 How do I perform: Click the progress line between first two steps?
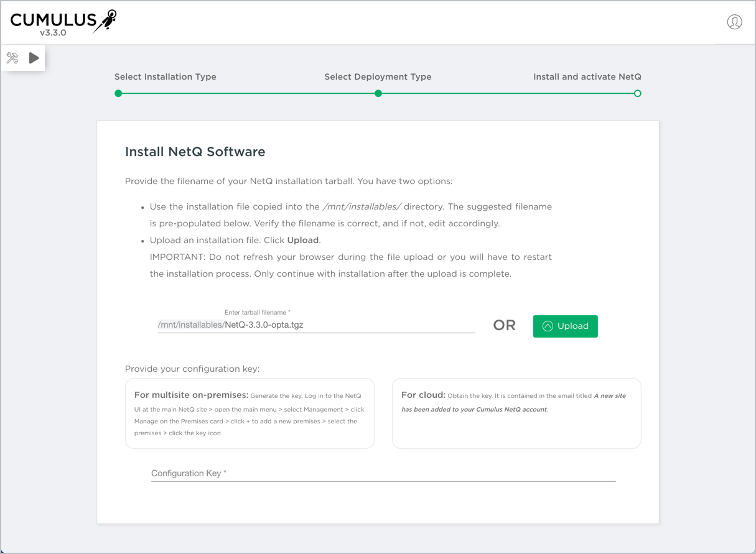[x=248, y=93]
